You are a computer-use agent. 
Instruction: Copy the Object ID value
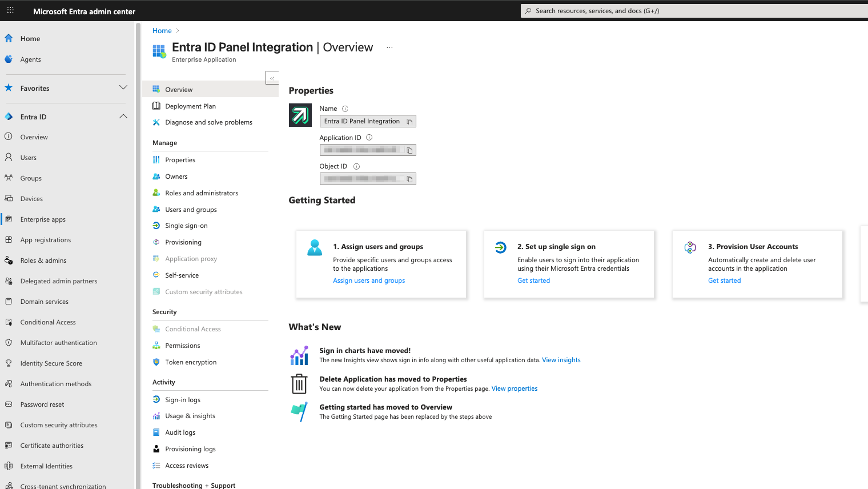click(x=409, y=179)
